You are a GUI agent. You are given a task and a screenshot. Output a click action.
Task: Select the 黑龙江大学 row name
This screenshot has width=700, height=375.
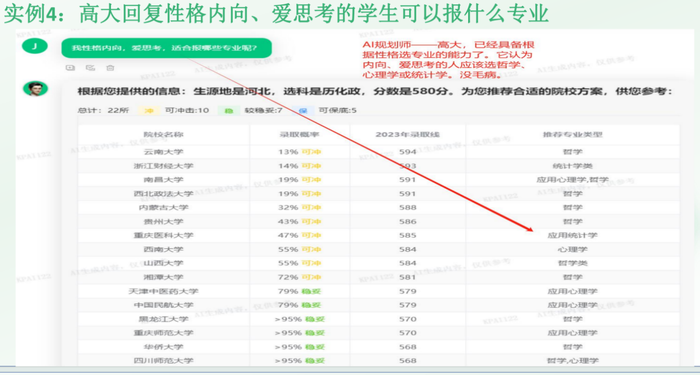(163, 319)
